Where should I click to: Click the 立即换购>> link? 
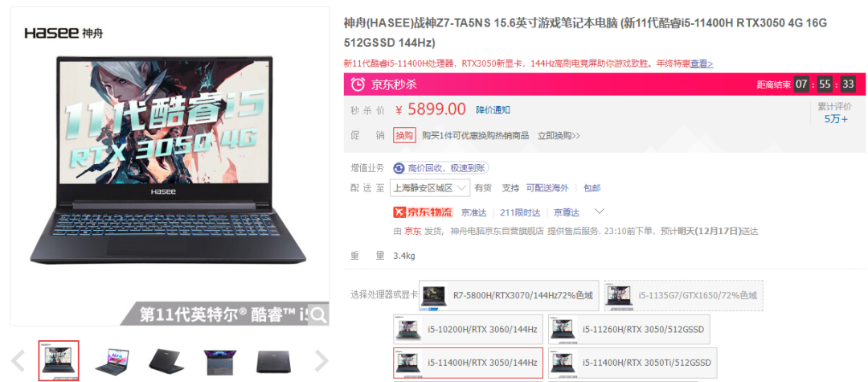[559, 136]
